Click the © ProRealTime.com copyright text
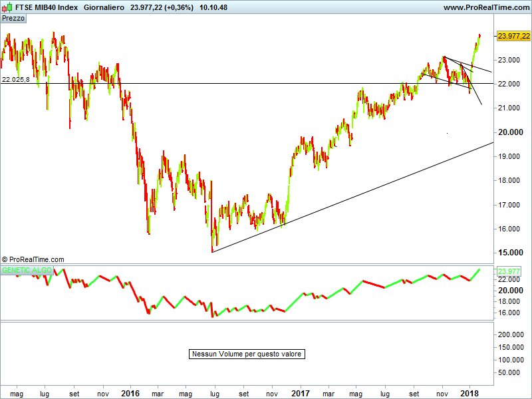532x399 pixels. point(33,259)
